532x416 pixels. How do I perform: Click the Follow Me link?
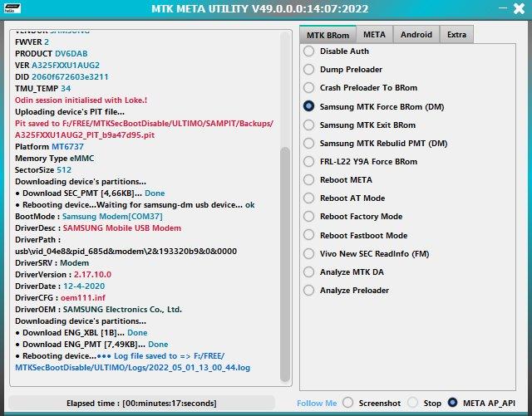coord(317,403)
